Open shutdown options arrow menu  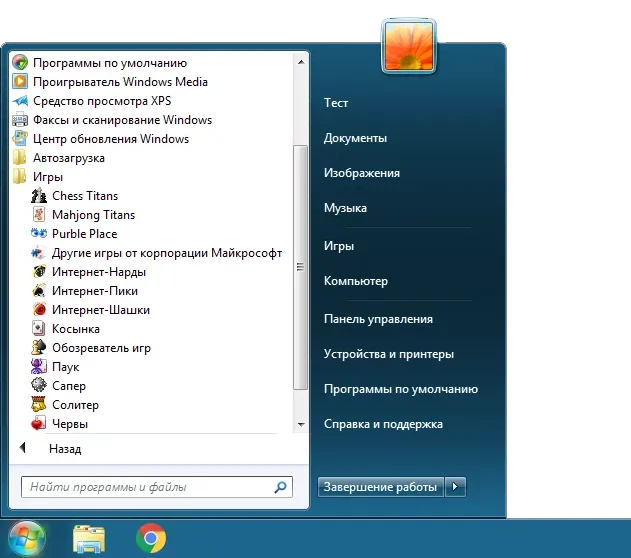point(455,487)
